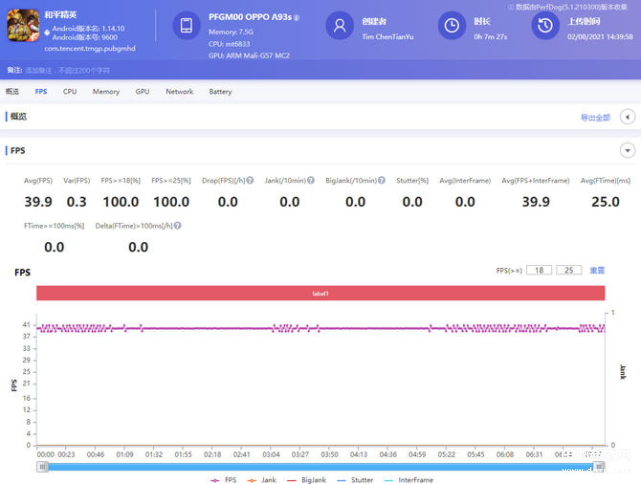Open help icon next to BigJank(/10min)
This screenshot has height=484, width=641.
coord(382,180)
